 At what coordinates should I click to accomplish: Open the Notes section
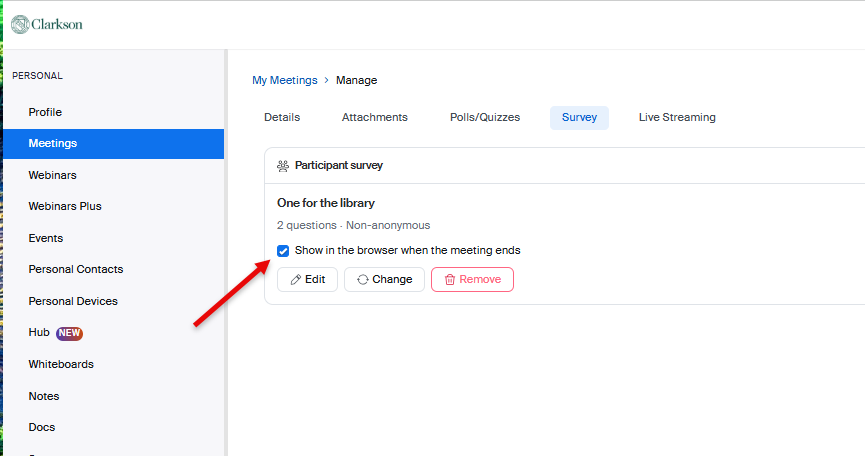44,396
